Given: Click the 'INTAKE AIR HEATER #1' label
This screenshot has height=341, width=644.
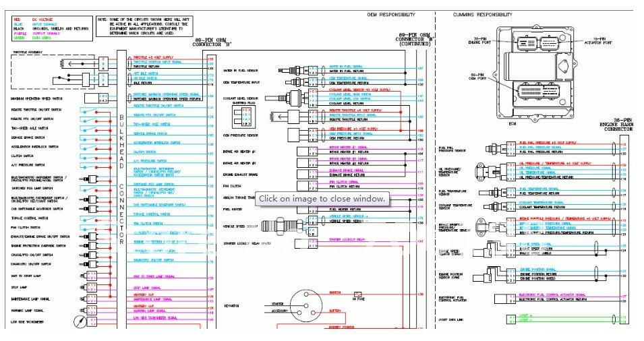Looking at the screenshot, I should [x=239, y=152].
